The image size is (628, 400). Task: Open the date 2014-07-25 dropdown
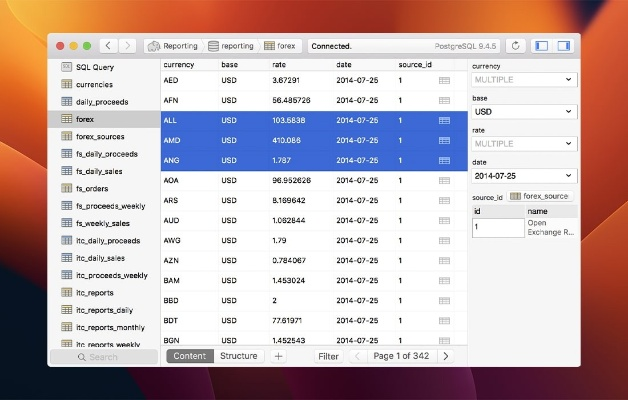pyautogui.click(x=524, y=176)
